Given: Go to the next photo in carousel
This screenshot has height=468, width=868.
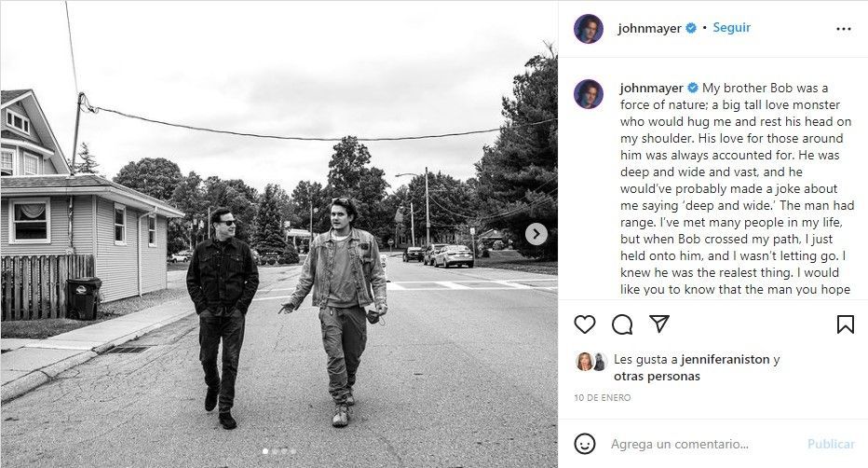Looking at the screenshot, I should tap(536, 234).
